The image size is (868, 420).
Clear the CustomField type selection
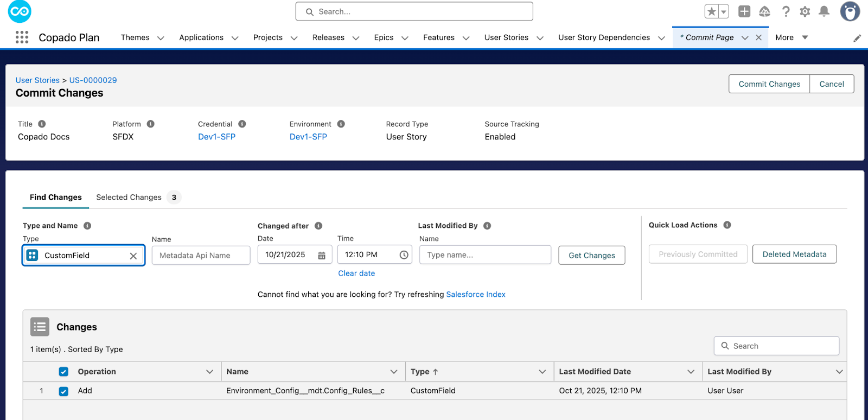click(133, 256)
